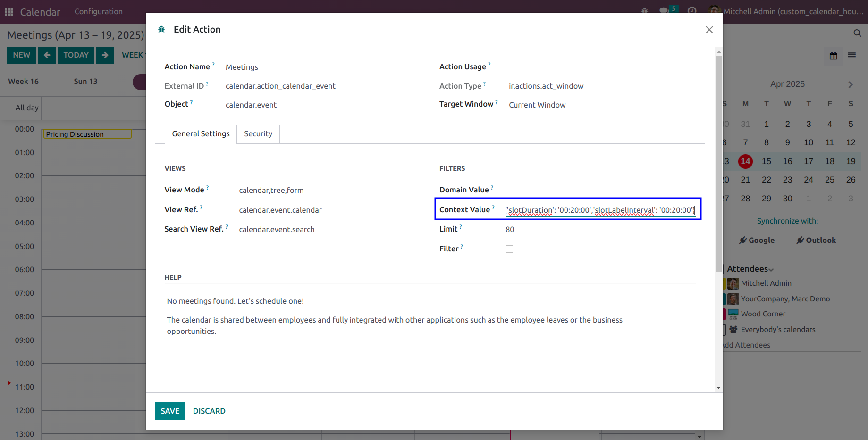Screen dimensions: 868x440
Task: Click the DISCARD button
Action: point(209,411)
